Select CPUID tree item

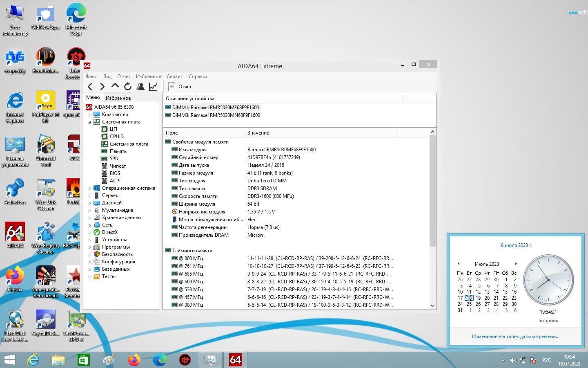tap(116, 137)
